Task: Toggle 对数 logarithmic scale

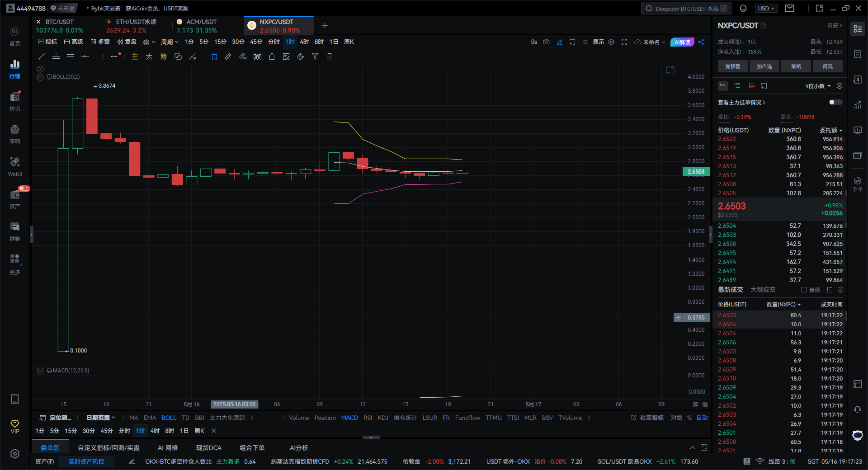Action: click(676, 418)
